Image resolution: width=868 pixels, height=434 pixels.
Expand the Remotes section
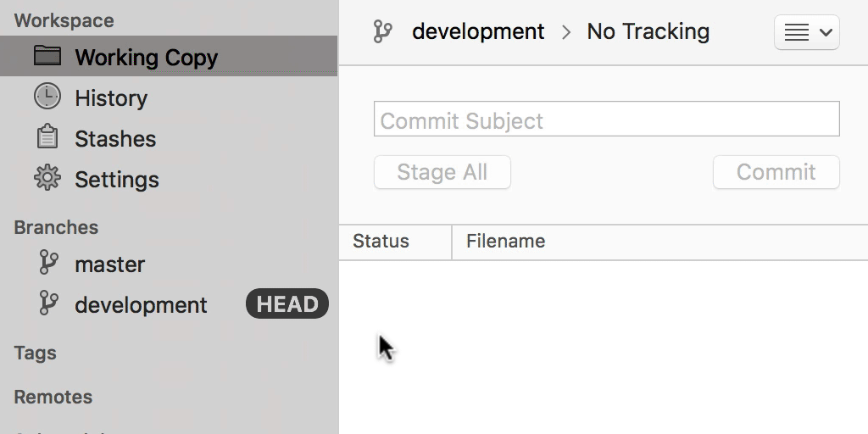[x=53, y=397]
